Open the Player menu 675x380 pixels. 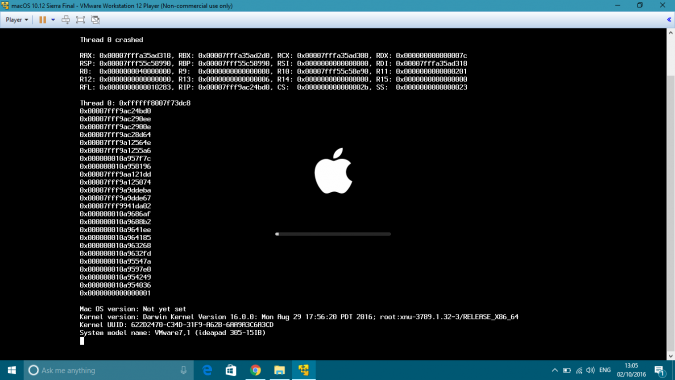(x=17, y=20)
